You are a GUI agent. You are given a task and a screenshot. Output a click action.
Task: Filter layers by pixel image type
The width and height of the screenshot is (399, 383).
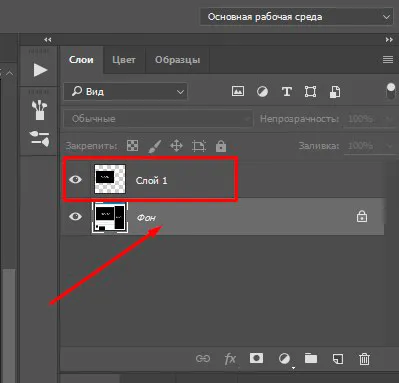click(x=238, y=91)
